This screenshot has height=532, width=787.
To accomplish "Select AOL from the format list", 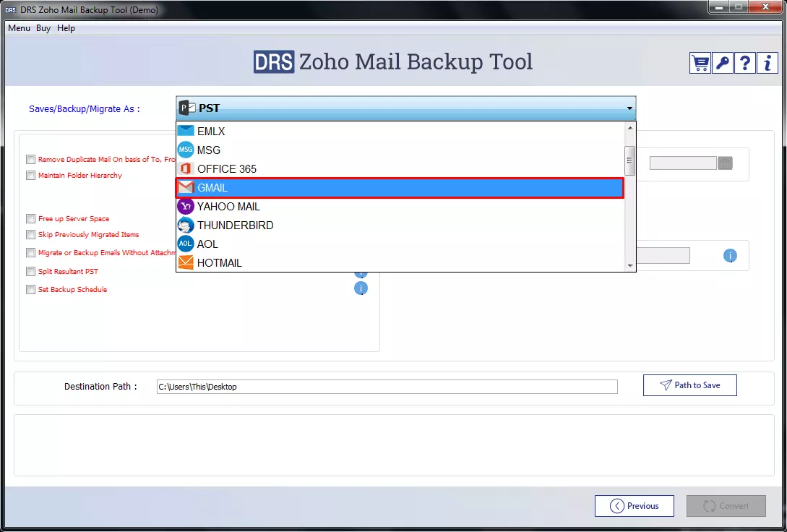I will pos(400,244).
